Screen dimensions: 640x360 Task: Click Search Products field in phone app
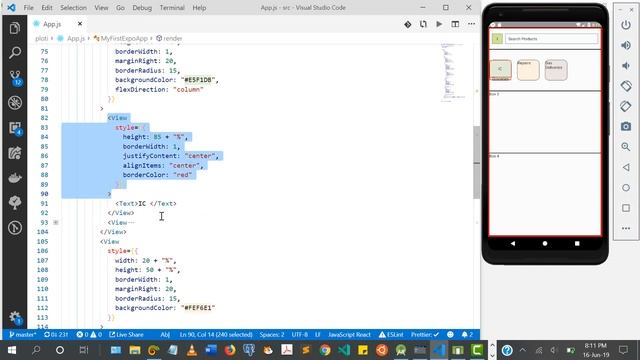tap(551, 39)
